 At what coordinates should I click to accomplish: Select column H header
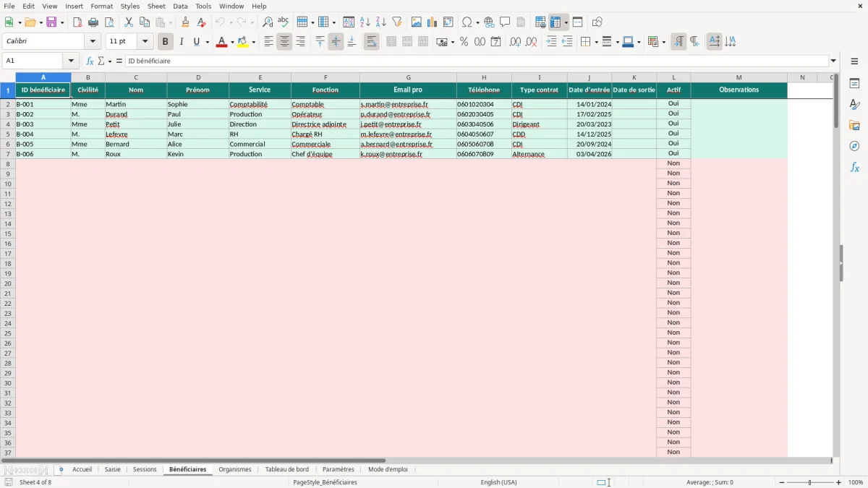(x=484, y=77)
